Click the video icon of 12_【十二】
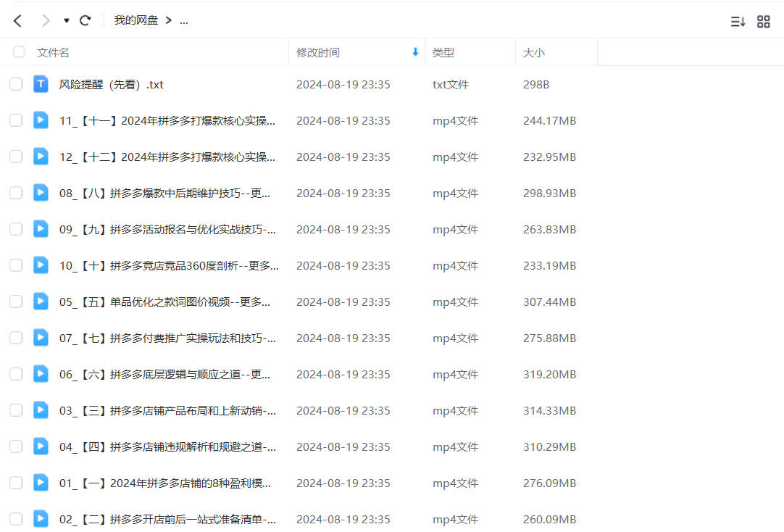 pos(41,157)
